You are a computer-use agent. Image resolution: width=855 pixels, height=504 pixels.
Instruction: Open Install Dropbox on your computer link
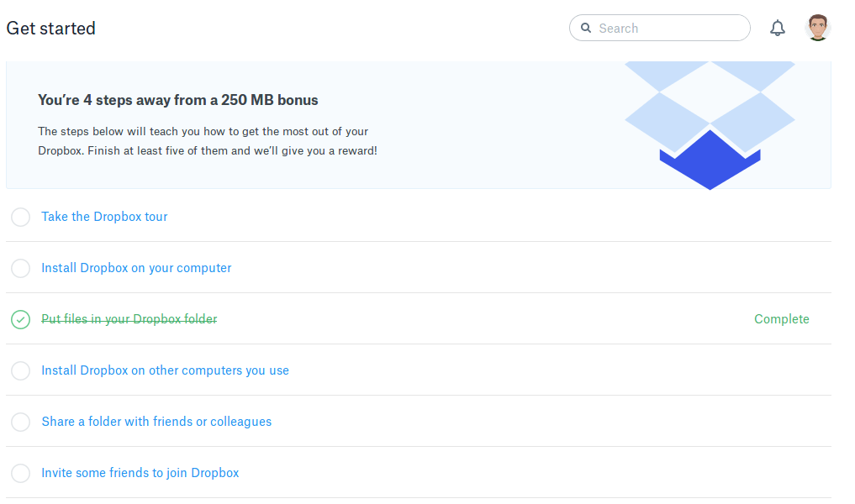tap(135, 268)
